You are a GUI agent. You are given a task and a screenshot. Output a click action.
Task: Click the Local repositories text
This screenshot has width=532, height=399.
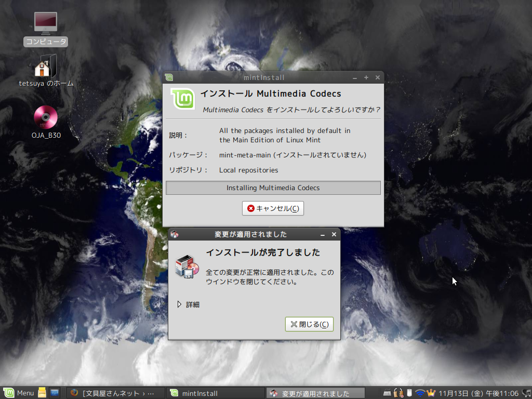[249, 170]
